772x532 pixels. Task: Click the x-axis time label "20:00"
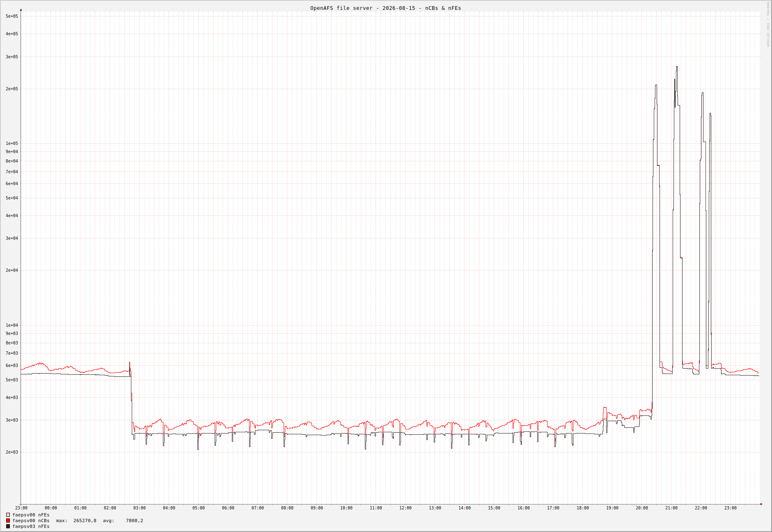[642, 508]
